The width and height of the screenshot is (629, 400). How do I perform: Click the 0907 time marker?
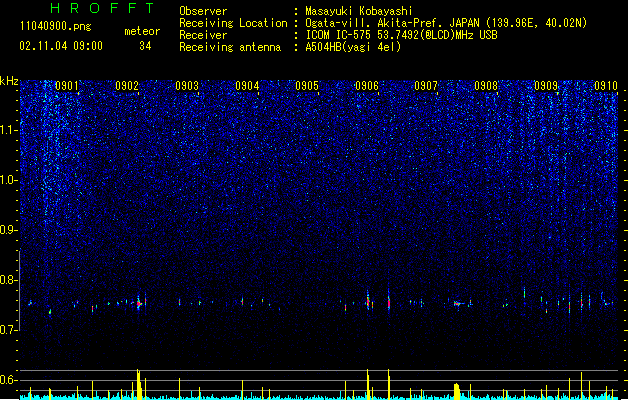click(426, 86)
